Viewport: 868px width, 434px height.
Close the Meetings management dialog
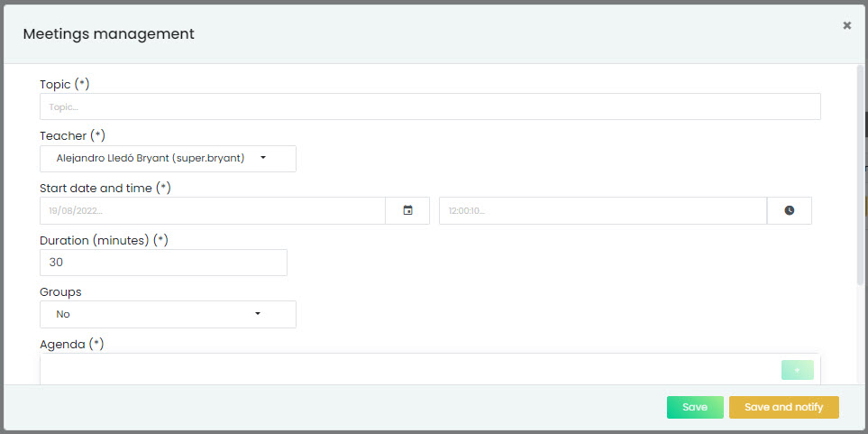click(x=846, y=26)
